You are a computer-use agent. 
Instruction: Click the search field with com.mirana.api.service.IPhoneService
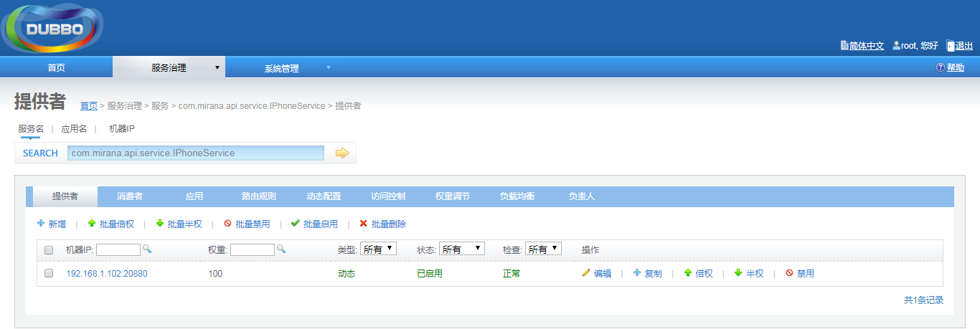click(196, 153)
